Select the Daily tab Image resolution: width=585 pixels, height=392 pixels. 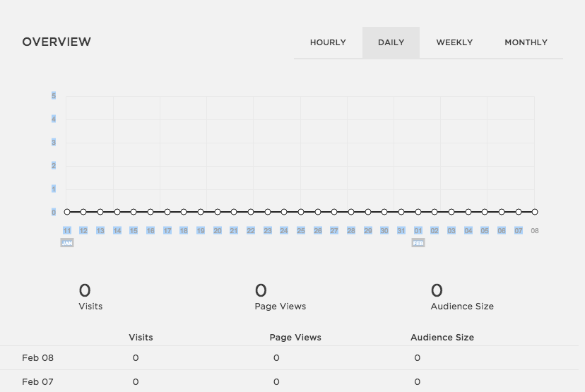391,42
